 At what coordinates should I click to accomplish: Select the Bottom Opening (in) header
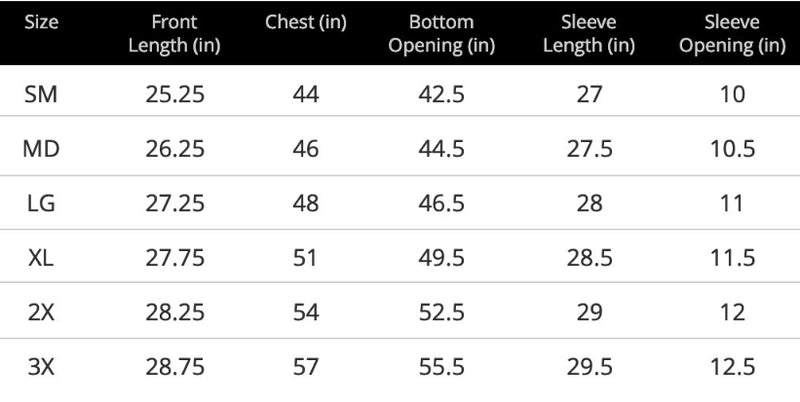coord(441,34)
